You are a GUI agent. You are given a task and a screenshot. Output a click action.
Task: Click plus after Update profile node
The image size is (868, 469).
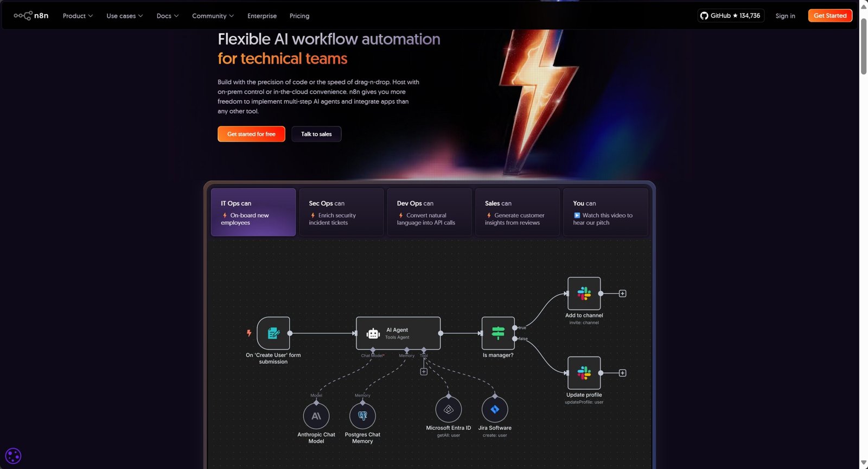pyautogui.click(x=623, y=373)
